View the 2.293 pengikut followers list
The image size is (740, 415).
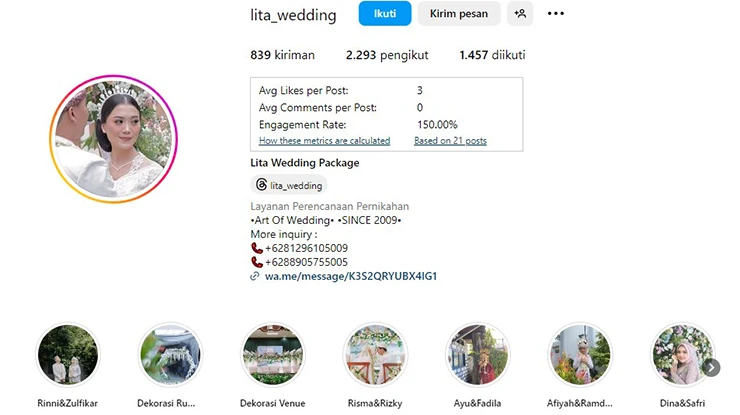point(387,55)
